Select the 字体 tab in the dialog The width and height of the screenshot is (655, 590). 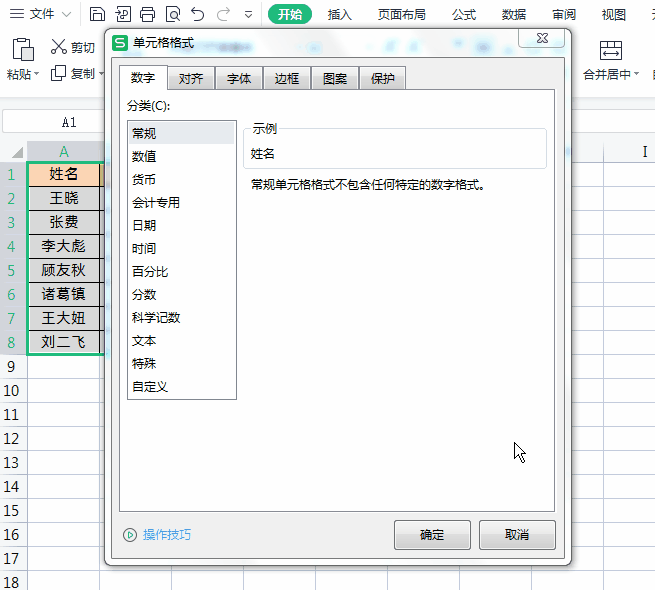(239, 78)
